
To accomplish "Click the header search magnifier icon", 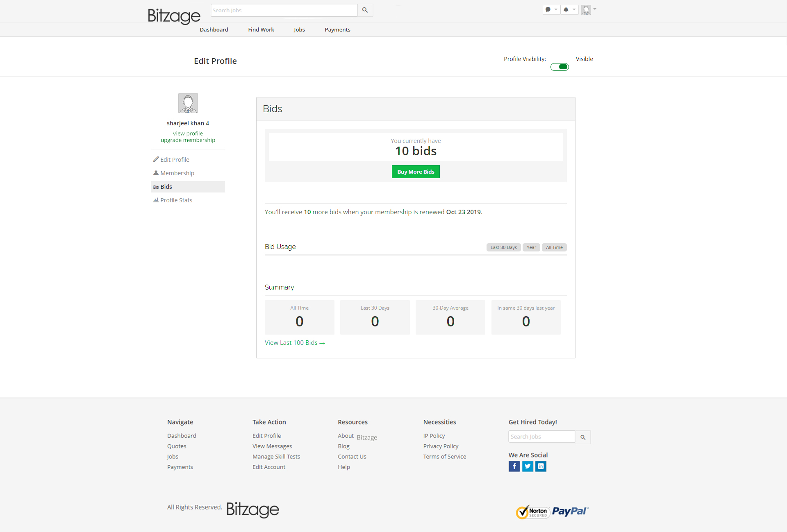I will [x=365, y=10].
